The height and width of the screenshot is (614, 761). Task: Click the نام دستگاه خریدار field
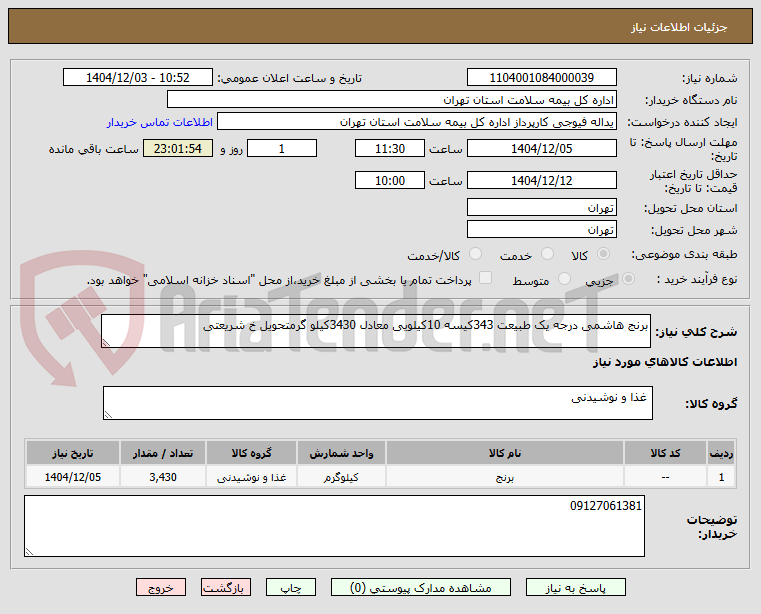pyautogui.click(x=392, y=100)
